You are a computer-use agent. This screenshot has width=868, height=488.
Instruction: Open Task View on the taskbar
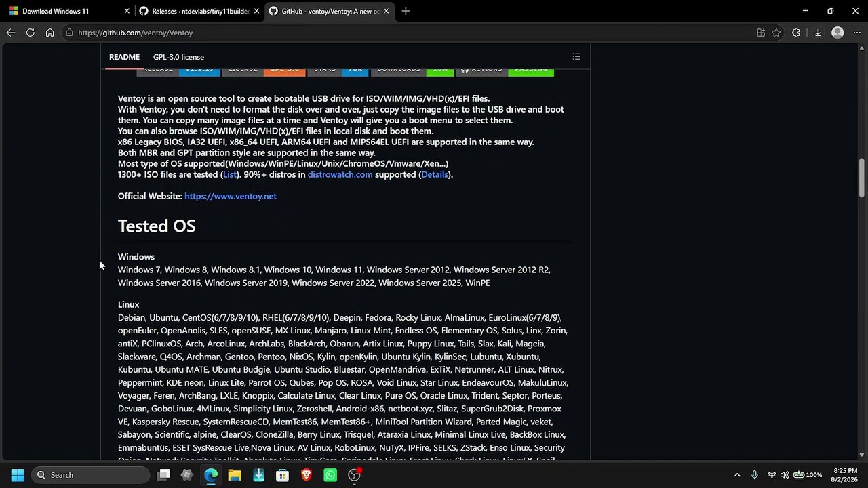click(x=163, y=475)
